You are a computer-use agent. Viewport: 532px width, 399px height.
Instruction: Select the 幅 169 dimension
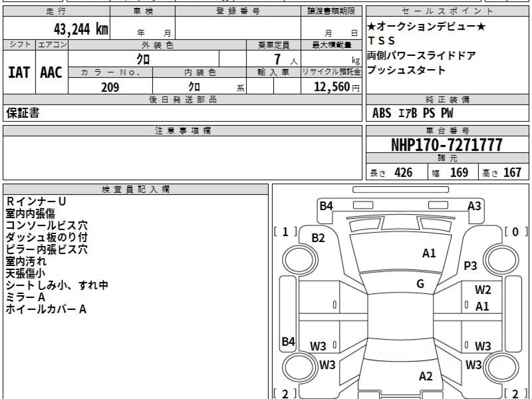[450, 172]
